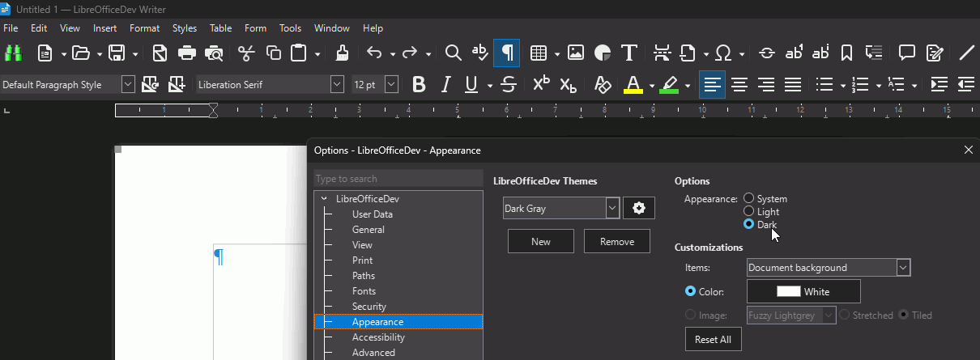Click the Insert Text Box icon
Image resolution: width=980 pixels, height=360 pixels.
pyautogui.click(x=629, y=53)
